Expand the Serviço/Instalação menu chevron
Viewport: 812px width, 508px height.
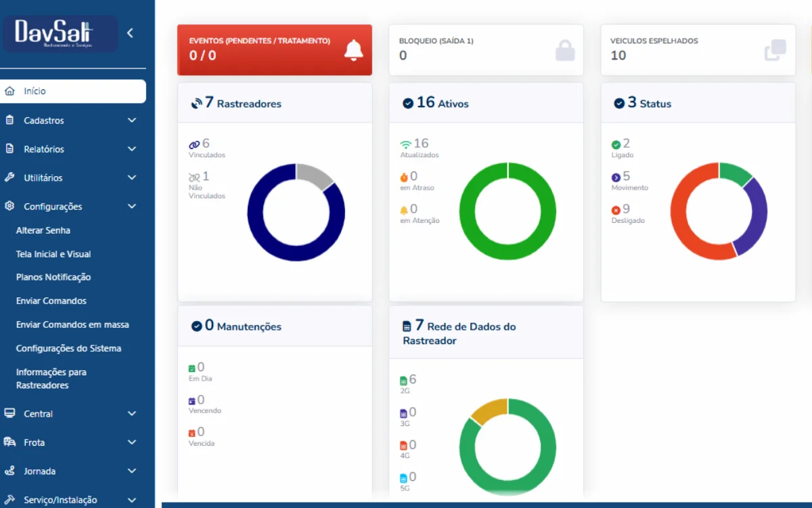(x=131, y=499)
